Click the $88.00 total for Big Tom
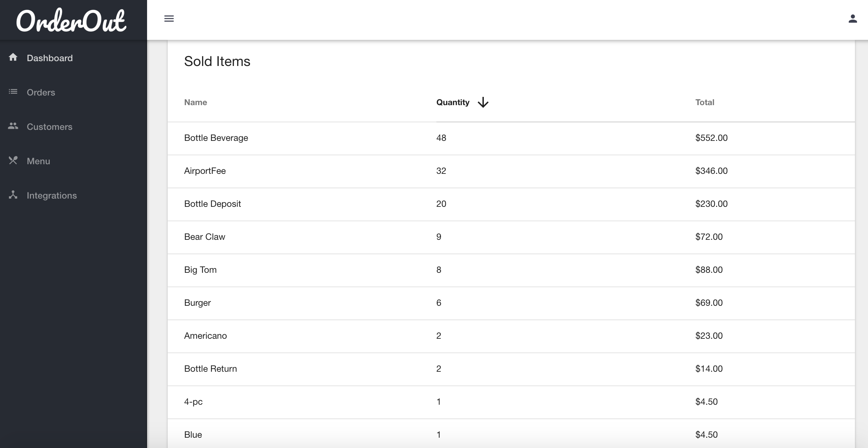This screenshot has width=868, height=448. (709, 270)
